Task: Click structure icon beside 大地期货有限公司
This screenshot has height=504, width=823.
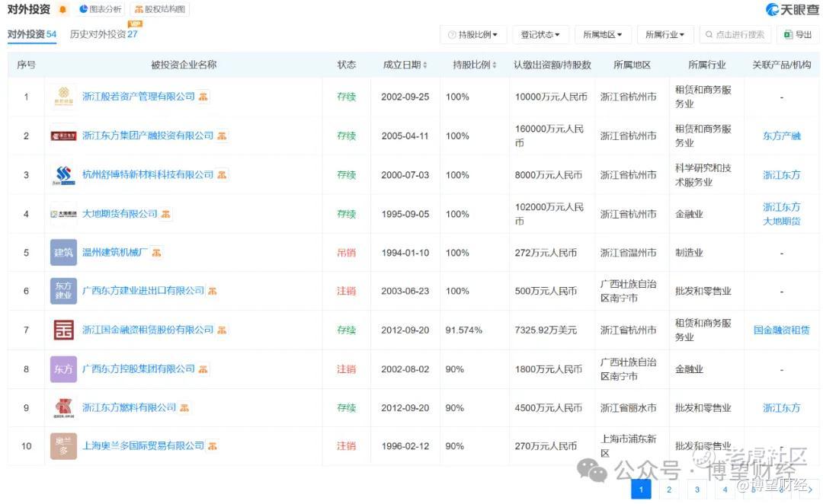Action: pos(166,214)
